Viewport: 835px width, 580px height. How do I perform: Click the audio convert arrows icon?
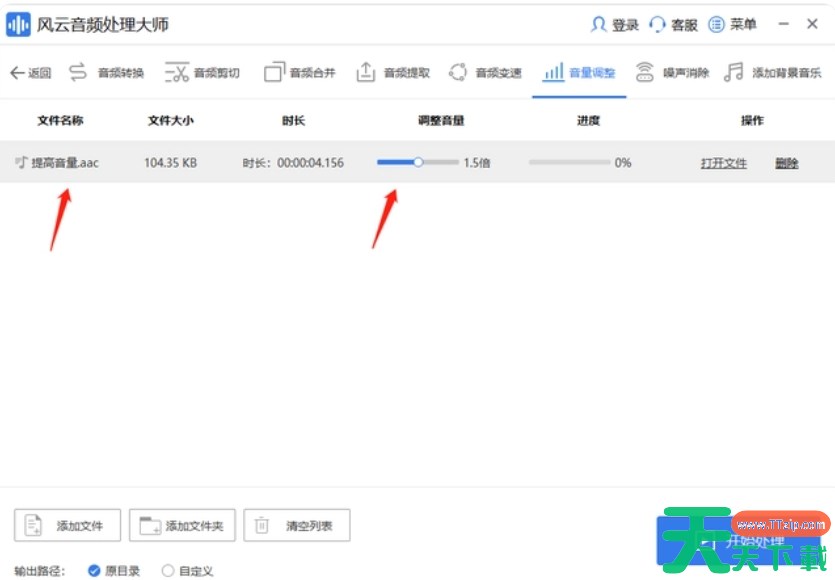78,72
